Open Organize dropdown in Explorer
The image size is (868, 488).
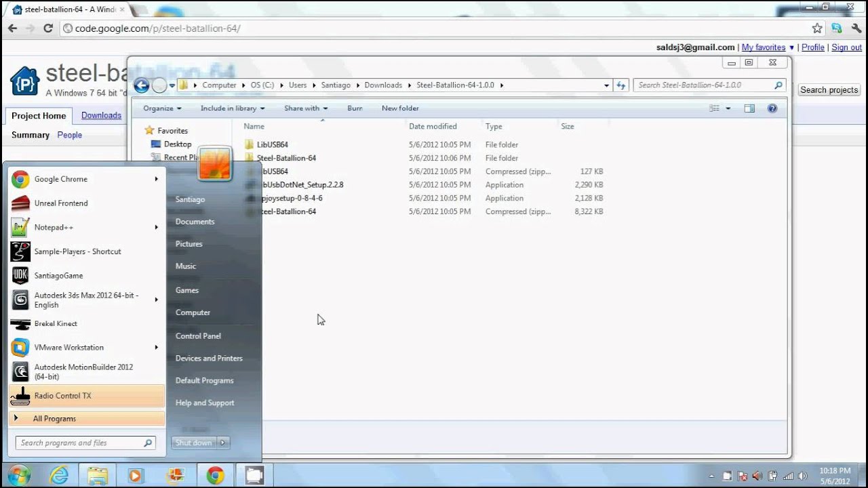tap(162, 108)
